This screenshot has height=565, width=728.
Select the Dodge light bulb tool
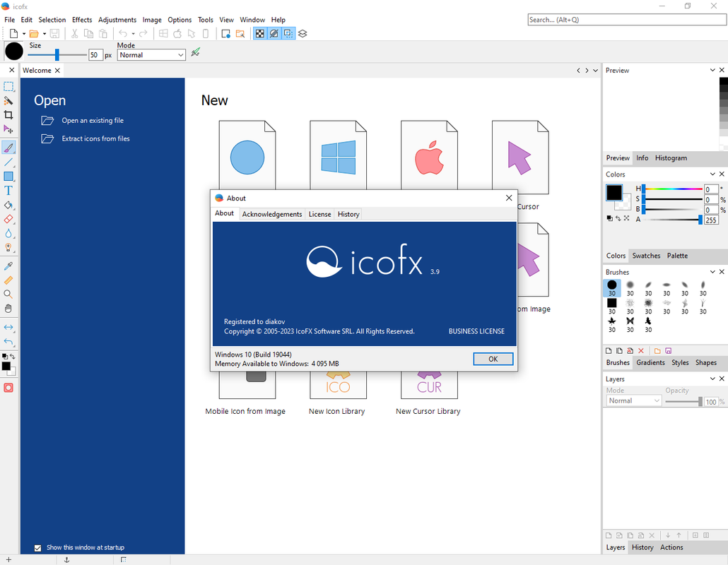pyautogui.click(x=8, y=247)
